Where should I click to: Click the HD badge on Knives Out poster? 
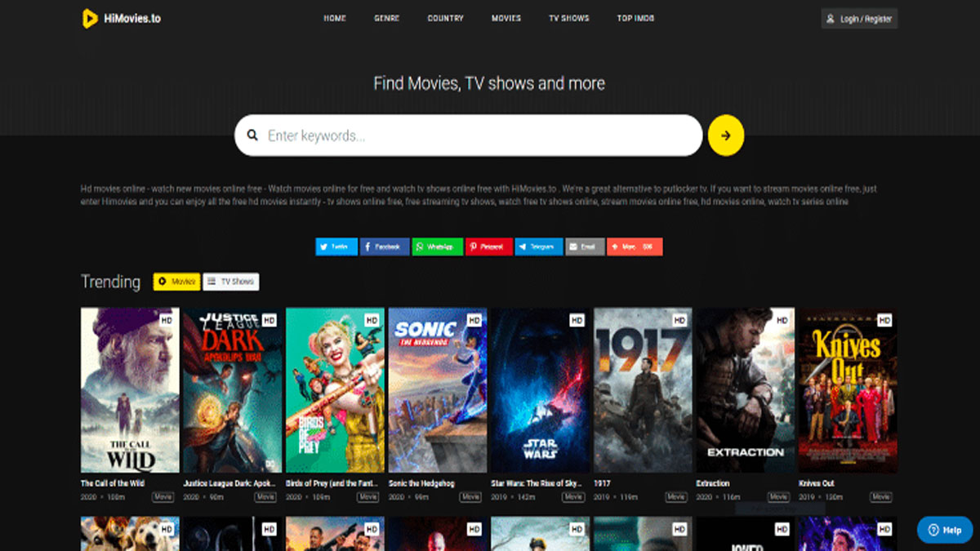tap(884, 320)
